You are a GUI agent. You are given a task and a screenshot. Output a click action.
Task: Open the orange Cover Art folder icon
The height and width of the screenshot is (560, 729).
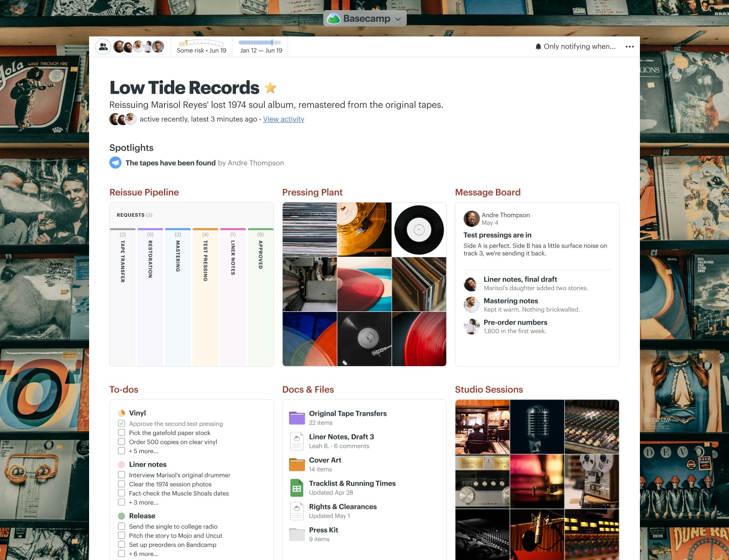pos(297,464)
